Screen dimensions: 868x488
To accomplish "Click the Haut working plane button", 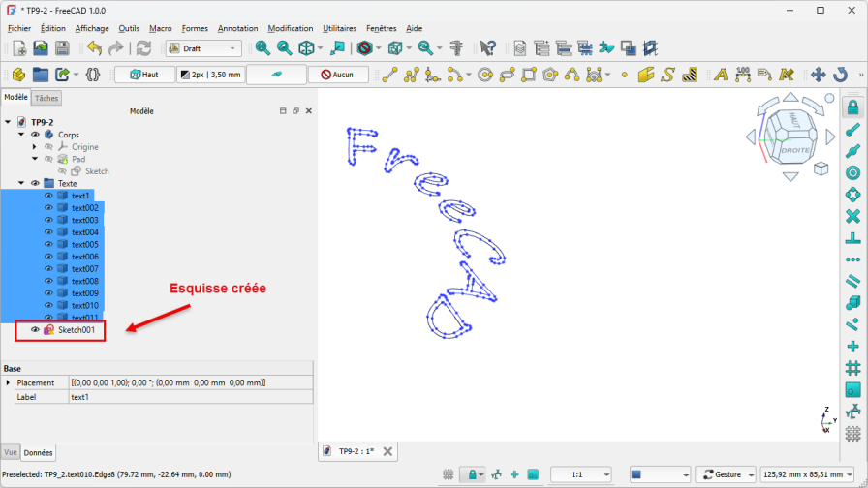I will click(x=144, y=75).
